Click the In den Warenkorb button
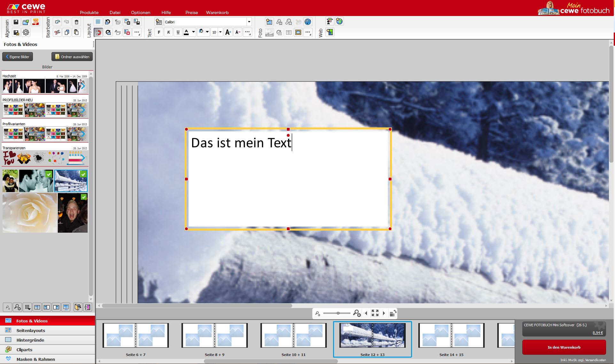 tap(564, 347)
